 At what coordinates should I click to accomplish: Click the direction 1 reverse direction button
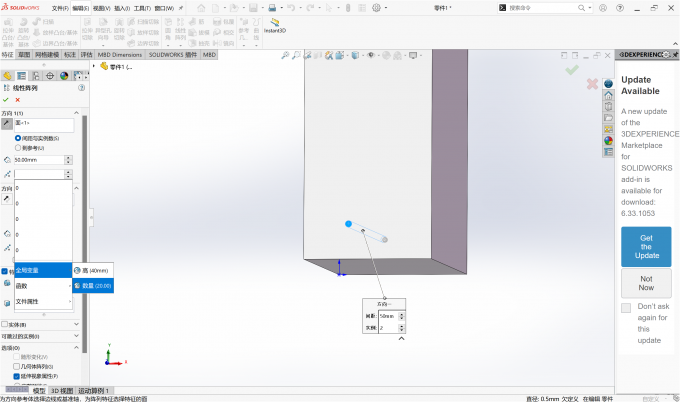tap(7, 124)
